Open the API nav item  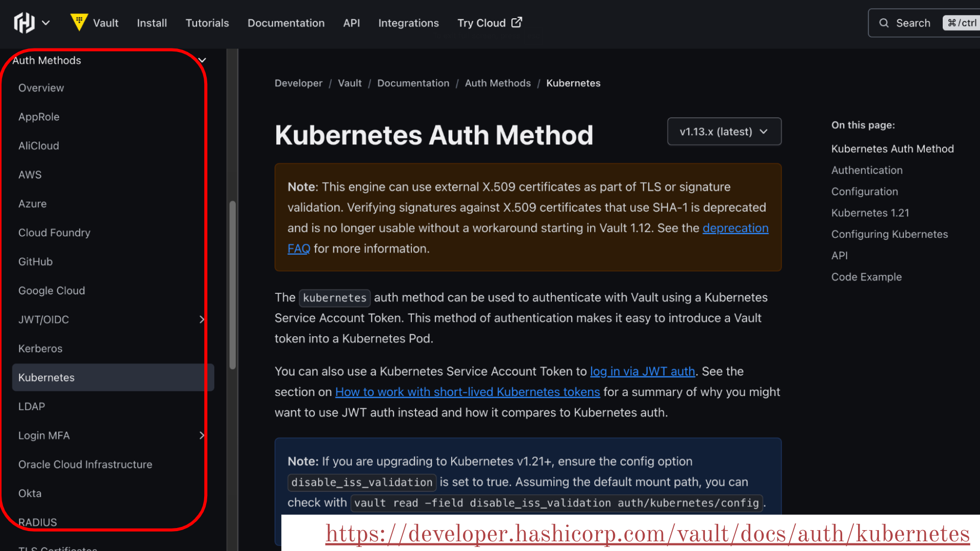pyautogui.click(x=351, y=23)
